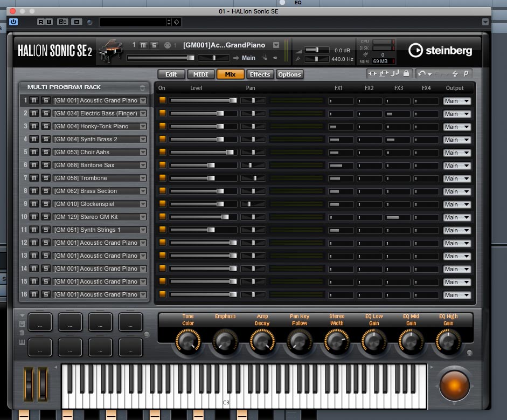Toggle the A/B comparison button

point(62,22)
